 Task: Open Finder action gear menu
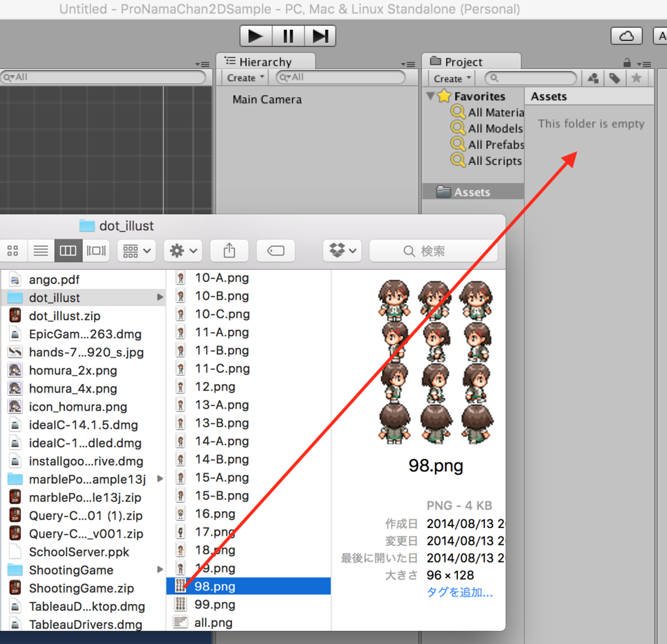tap(183, 251)
